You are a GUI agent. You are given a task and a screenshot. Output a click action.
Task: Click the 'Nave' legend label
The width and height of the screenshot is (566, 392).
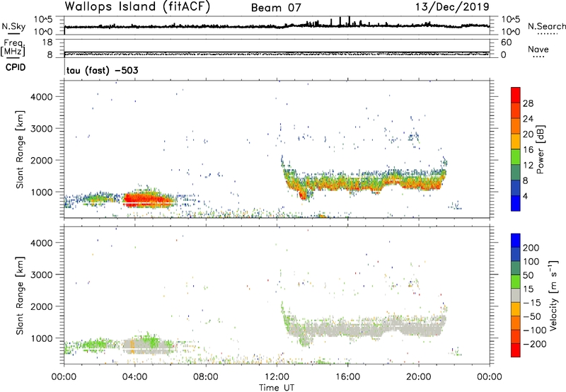[x=538, y=50]
